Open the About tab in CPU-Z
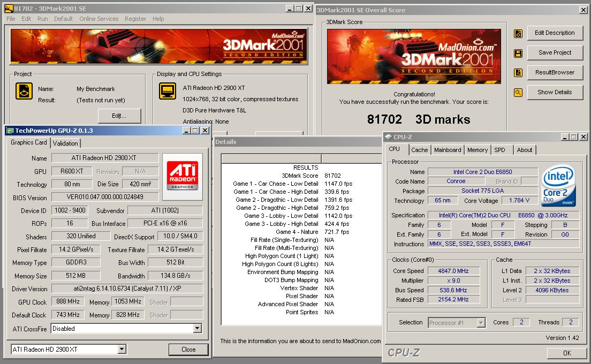Image resolution: width=591 pixels, height=364 pixels. (525, 150)
